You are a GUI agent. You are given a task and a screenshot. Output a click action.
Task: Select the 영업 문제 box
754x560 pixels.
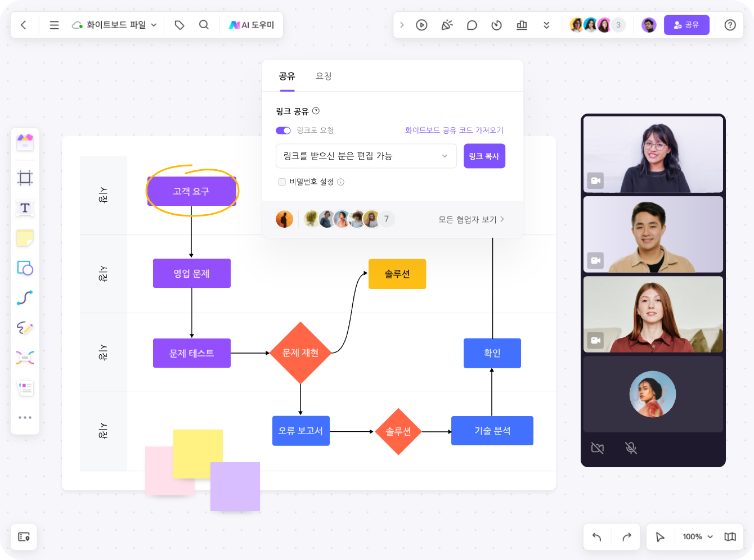(x=192, y=273)
